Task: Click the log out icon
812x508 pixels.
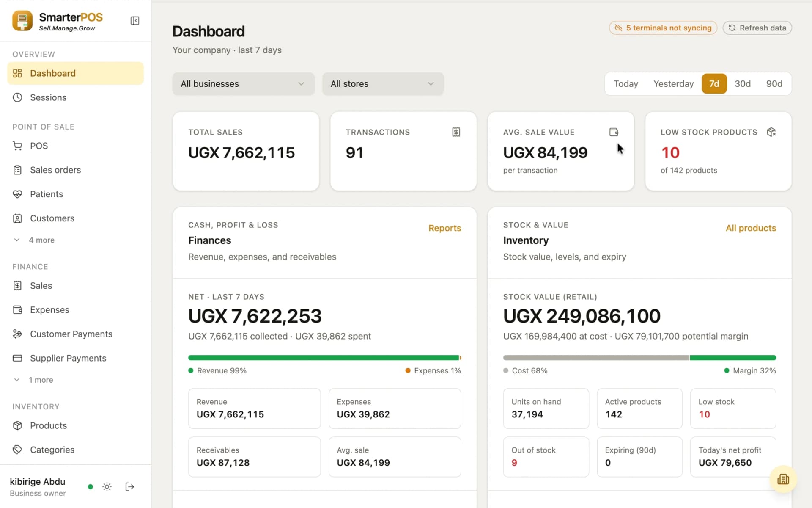Action: [x=130, y=487]
